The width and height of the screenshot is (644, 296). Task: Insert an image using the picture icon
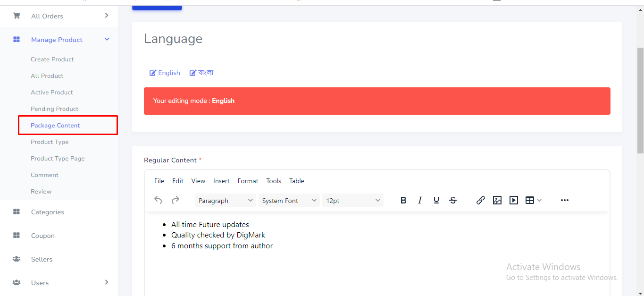[x=497, y=200]
